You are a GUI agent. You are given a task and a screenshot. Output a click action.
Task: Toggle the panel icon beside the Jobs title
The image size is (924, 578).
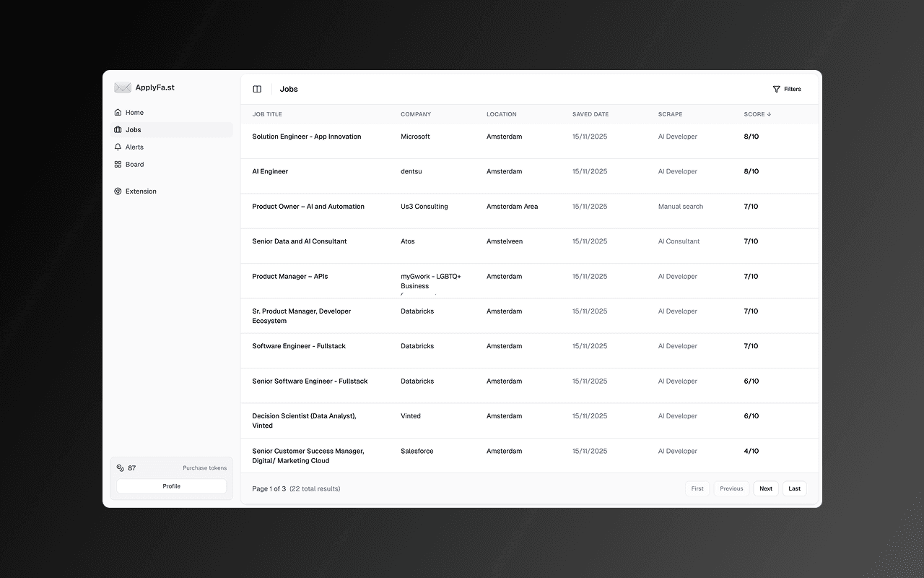click(257, 88)
